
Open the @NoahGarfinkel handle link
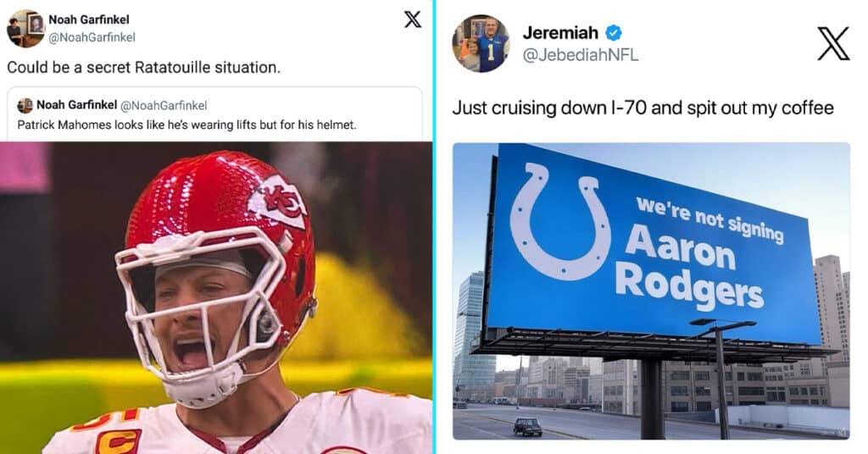tap(92, 37)
